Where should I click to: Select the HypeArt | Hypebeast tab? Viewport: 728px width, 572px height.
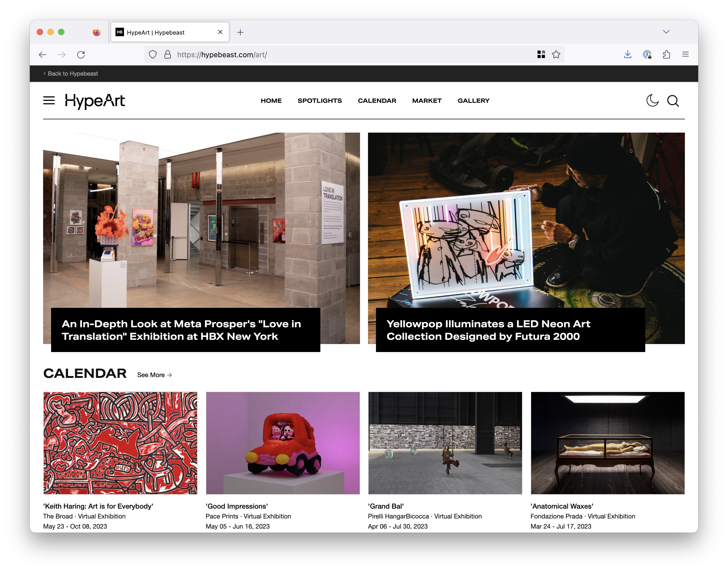tap(169, 32)
